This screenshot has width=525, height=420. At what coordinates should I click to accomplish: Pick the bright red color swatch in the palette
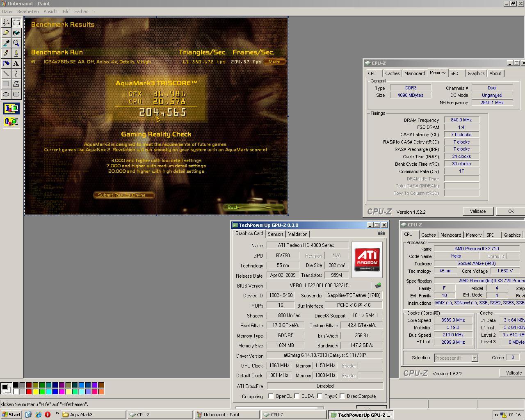[29, 391]
